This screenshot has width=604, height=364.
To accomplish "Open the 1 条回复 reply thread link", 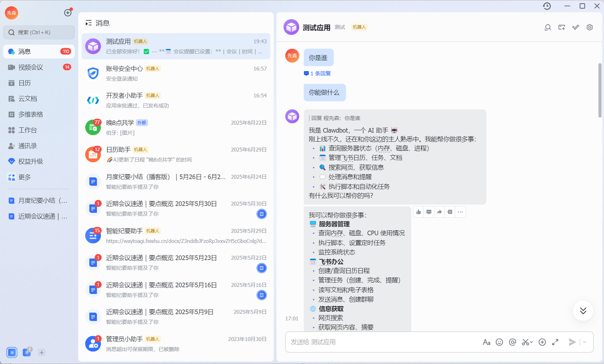I will (x=317, y=73).
